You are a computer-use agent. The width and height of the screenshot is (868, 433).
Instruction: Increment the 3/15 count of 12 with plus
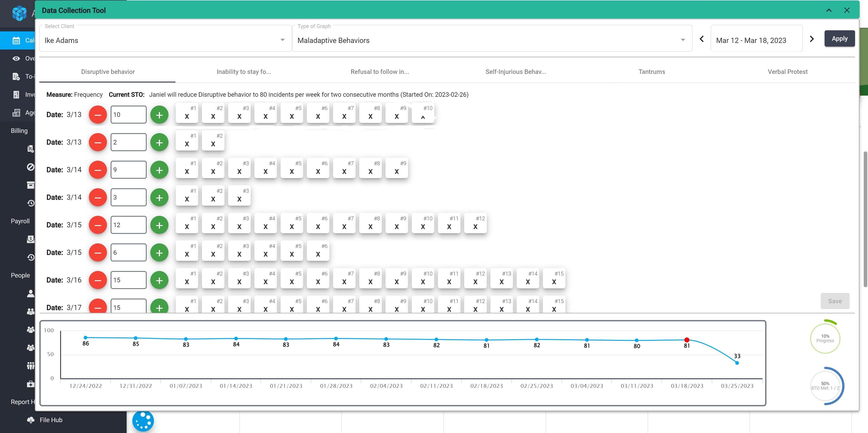(x=159, y=225)
